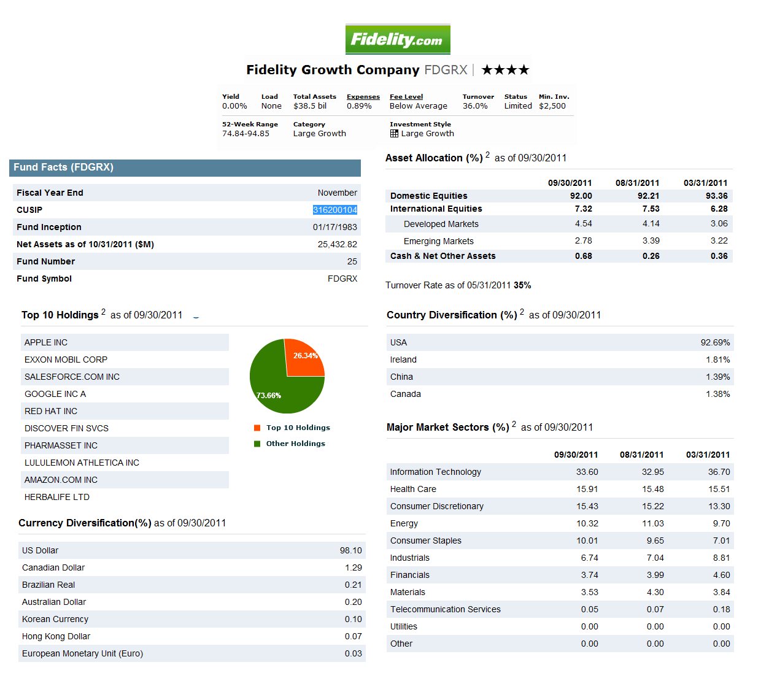Click the Other Holdings legend label

point(296,444)
